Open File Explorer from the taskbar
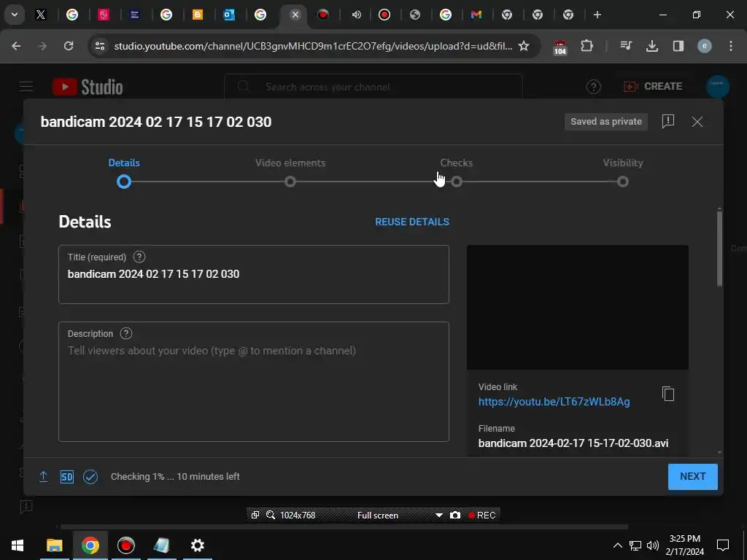 54,545
